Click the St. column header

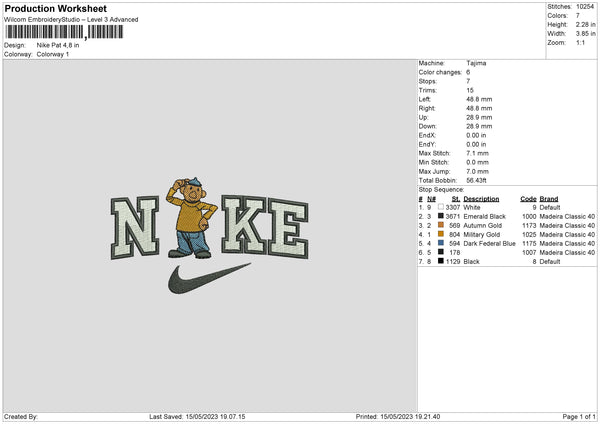455,199
